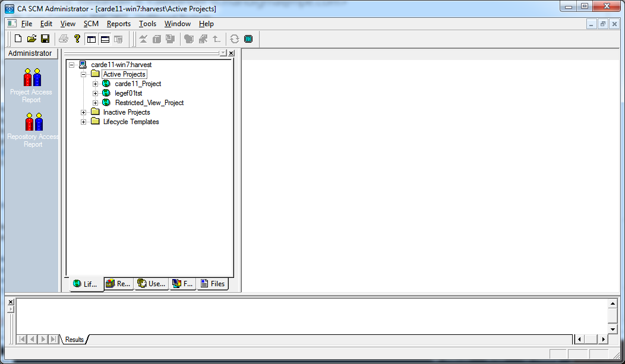Click the output pane down scroll arrow
Screen dimensions: 625x364
(613, 329)
